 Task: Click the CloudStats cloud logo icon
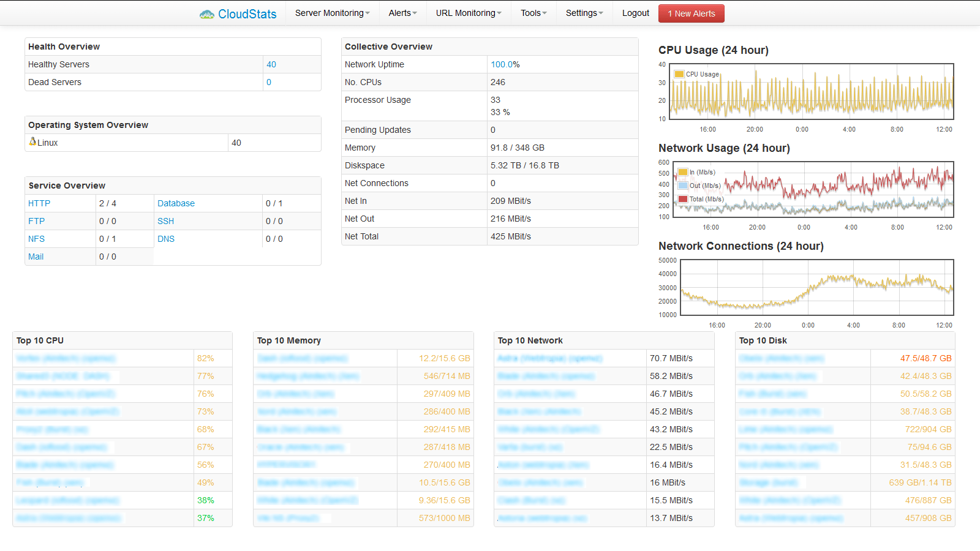(206, 14)
